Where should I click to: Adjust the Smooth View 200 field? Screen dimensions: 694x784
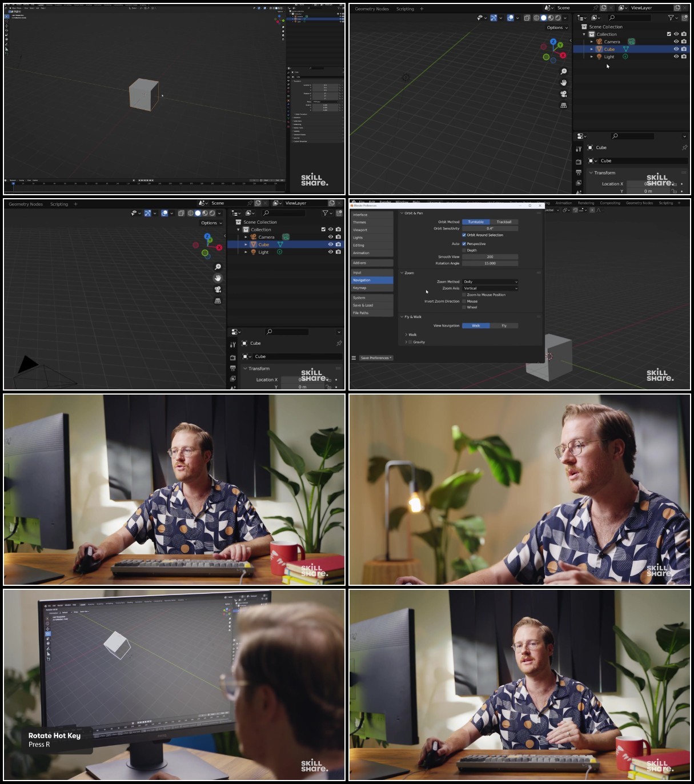490,257
